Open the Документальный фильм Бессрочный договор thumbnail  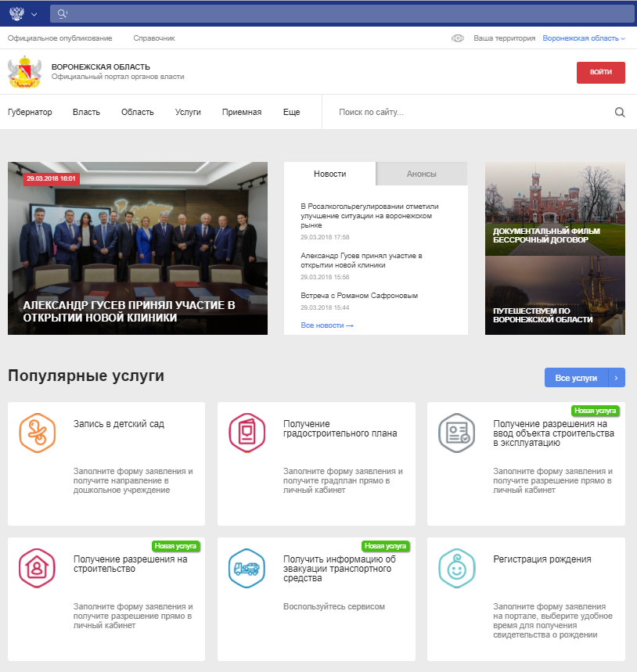[x=555, y=208]
